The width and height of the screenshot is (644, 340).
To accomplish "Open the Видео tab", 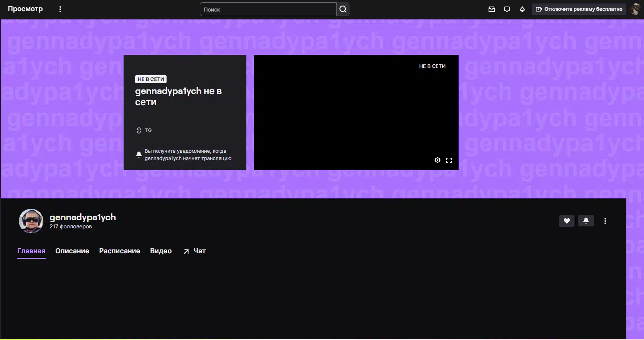I will 161,251.
